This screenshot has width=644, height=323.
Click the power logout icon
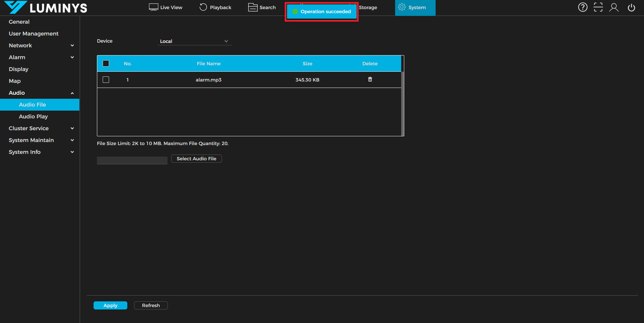631,7
